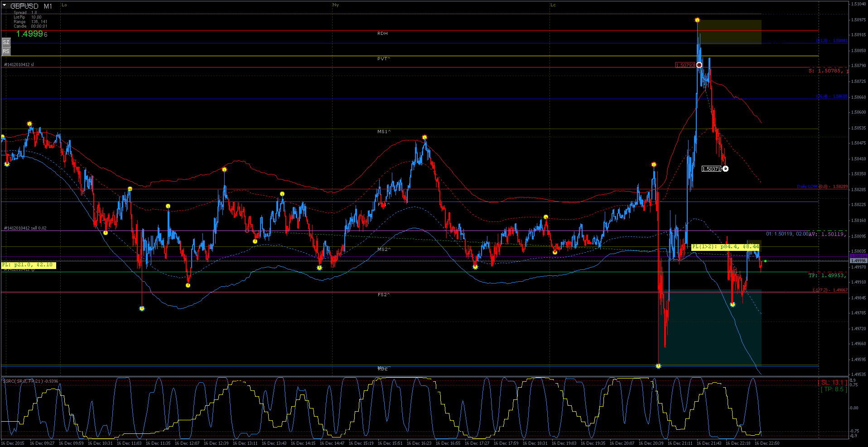This screenshot has width=868, height=447.
Task: Click the green current-price dot
Action: click(x=765, y=261)
